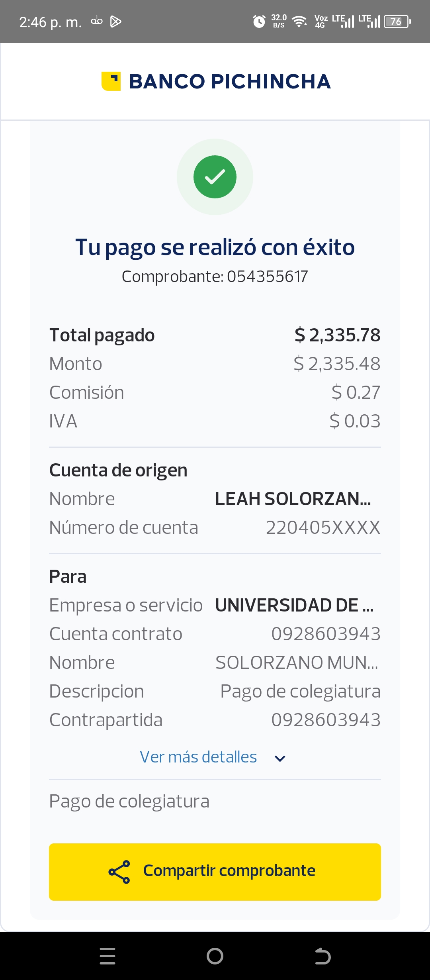Open the recent apps menu icon
This screenshot has width=430, height=980.
[107, 956]
